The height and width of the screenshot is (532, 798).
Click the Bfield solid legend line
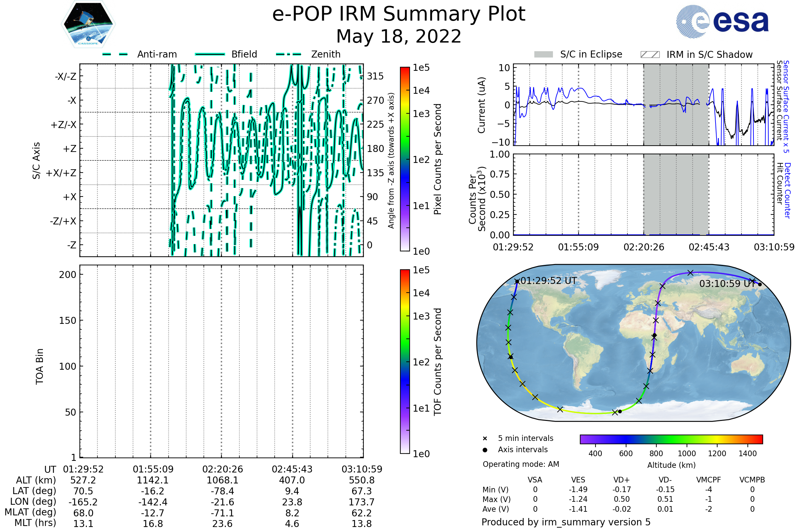[x=210, y=54]
